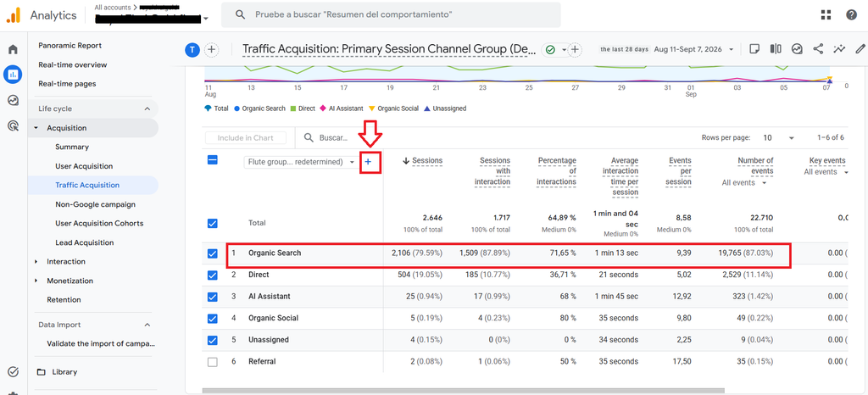Open the compare columns icon

(776, 49)
